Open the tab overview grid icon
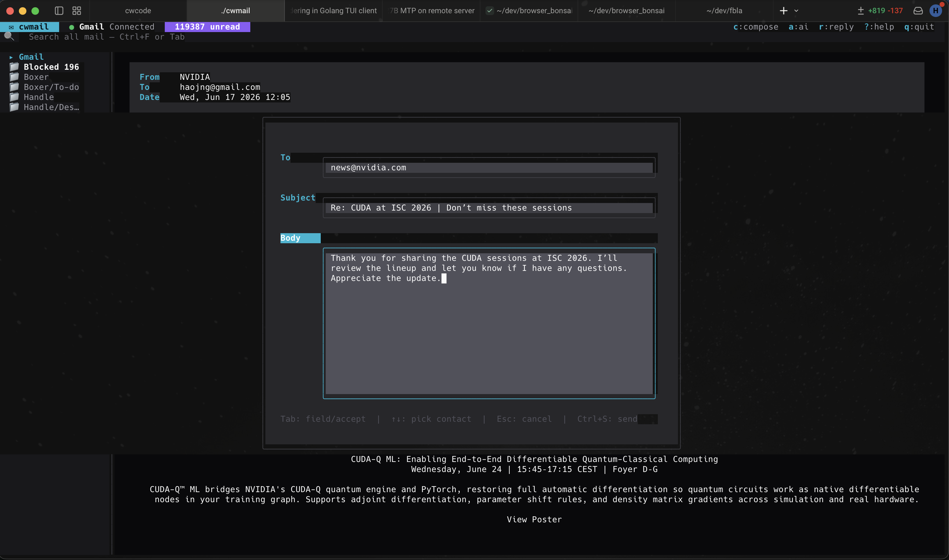 (x=77, y=11)
